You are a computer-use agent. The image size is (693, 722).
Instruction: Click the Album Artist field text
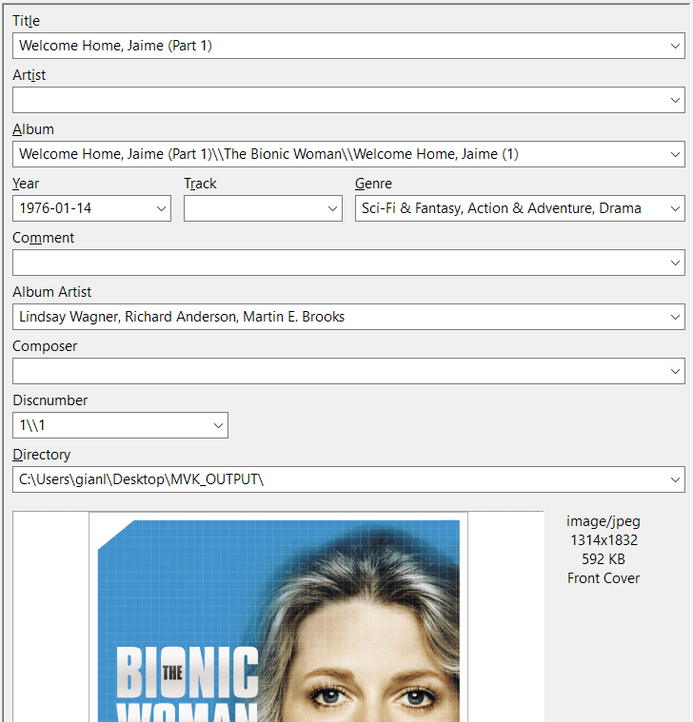[x=182, y=317]
